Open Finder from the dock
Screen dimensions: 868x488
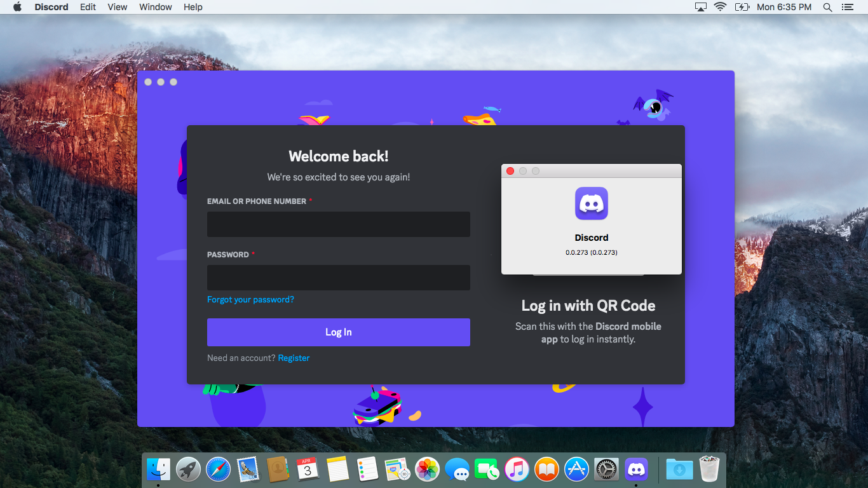pos(158,470)
